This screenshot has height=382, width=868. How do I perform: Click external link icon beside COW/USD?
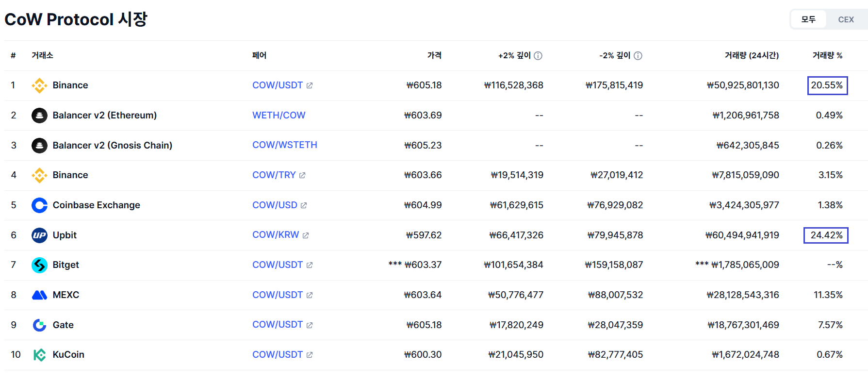pyautogui.click(x=304, y=205)
